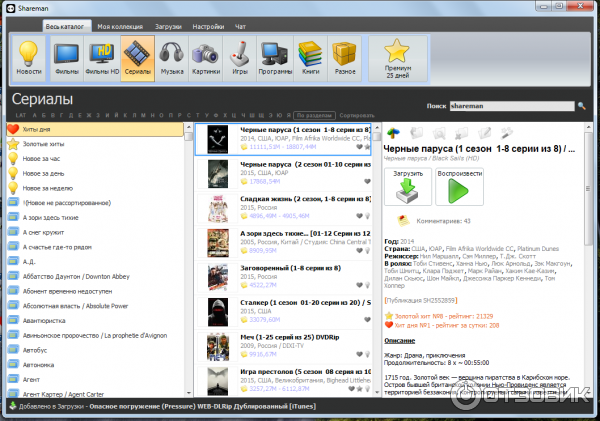
Task: Open the Книги category
Action: pyautogui.click(x=312, y=62)
